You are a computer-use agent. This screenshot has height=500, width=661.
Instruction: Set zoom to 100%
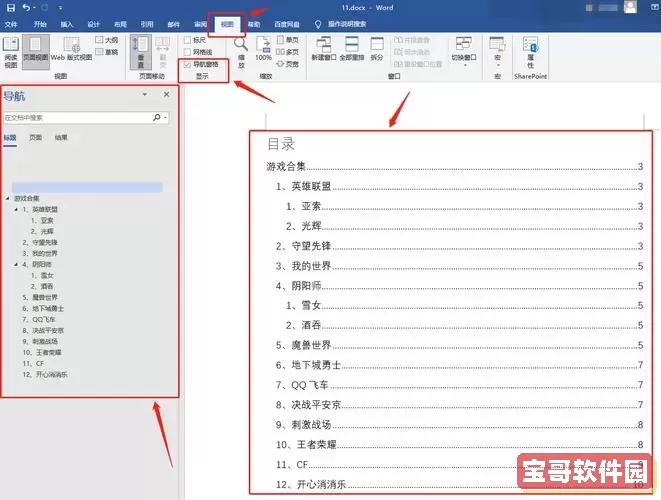[263, 49]
